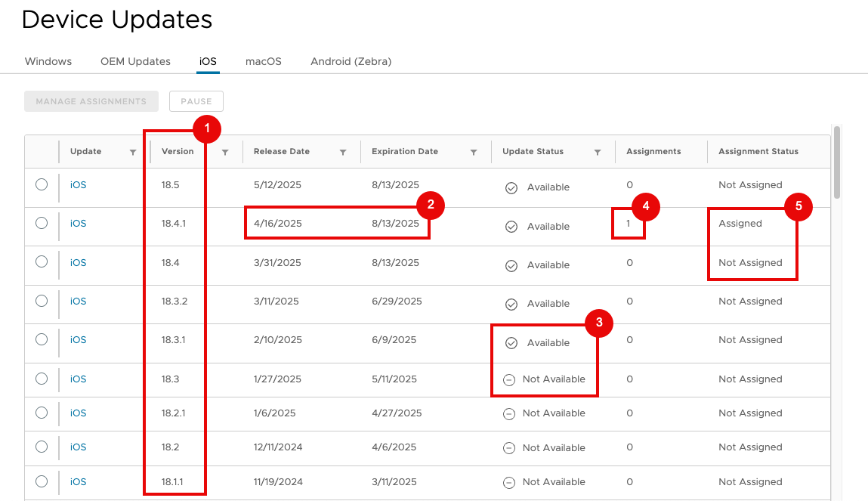868x501 pixels.
Task: Select the iOS 18.5 radio button
Action: click(x=42, y=184)
